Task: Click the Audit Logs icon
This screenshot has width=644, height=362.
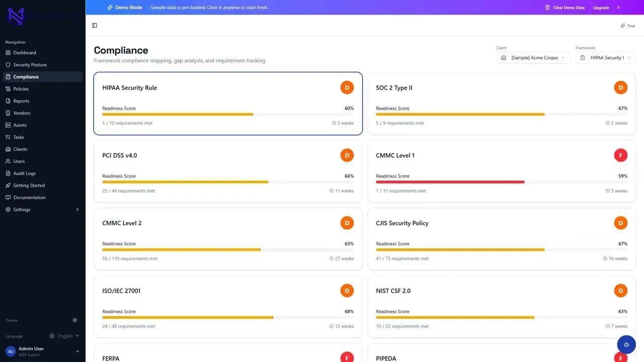Action: click(8, 173)
